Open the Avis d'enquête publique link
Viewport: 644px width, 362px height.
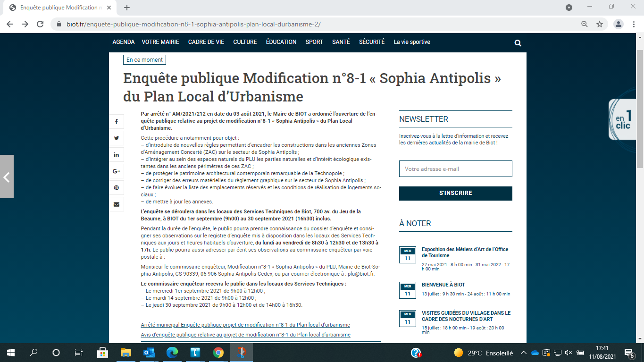coord(246,335)
